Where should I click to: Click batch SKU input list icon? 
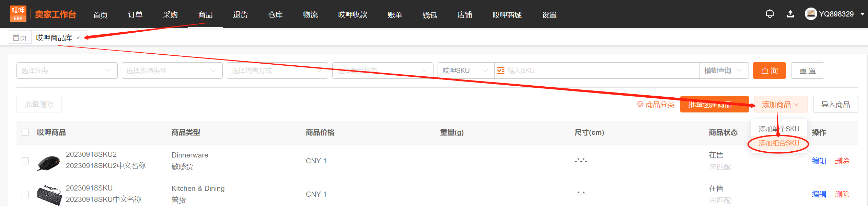(x=501, y=71)
